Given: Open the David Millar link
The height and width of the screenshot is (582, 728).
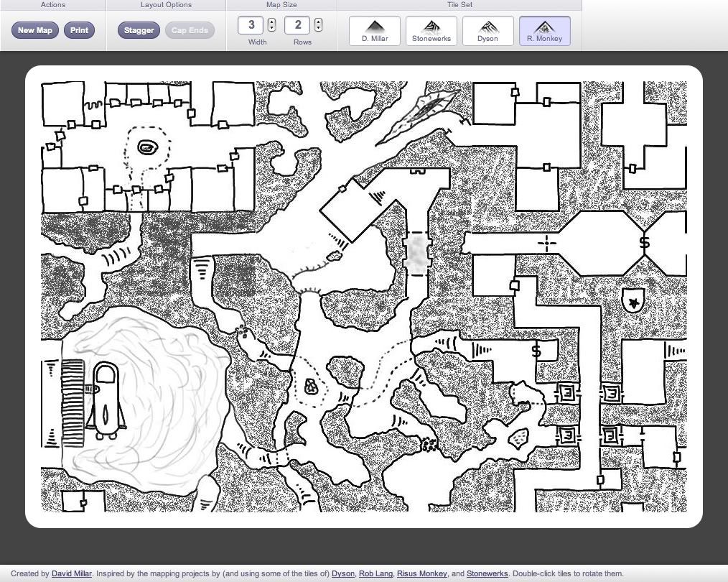Looking at the screenshot, I should pos(72,574).
